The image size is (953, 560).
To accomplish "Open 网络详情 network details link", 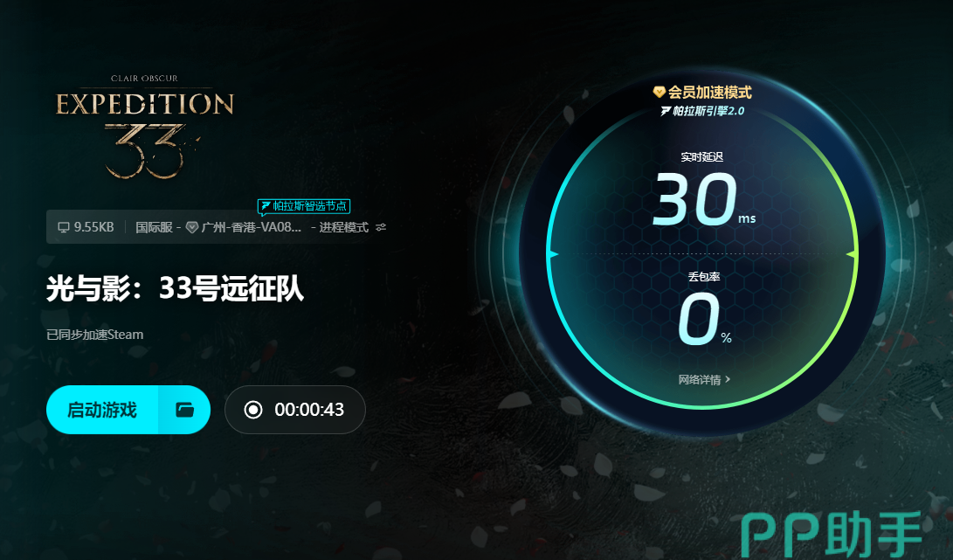I will (700, 380).
